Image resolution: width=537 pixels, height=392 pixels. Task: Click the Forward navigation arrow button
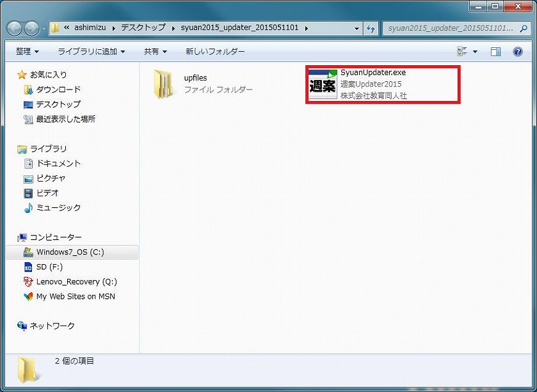click(x=32, y=29)
